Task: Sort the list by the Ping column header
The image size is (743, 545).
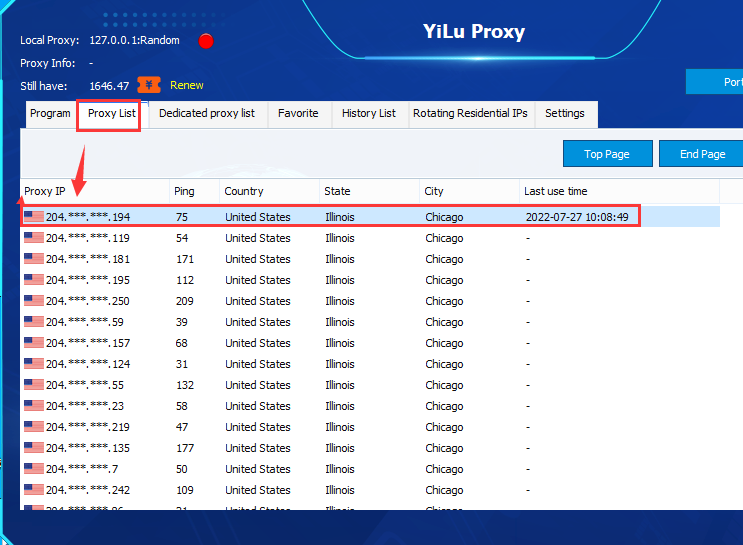Action: click(x=184, y=191)
